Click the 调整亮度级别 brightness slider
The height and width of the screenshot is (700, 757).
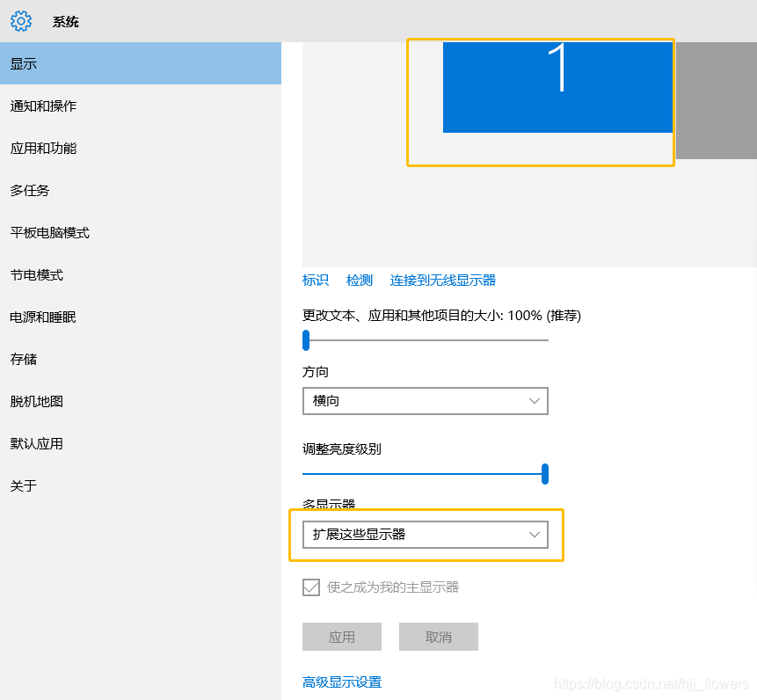[426, 474]
